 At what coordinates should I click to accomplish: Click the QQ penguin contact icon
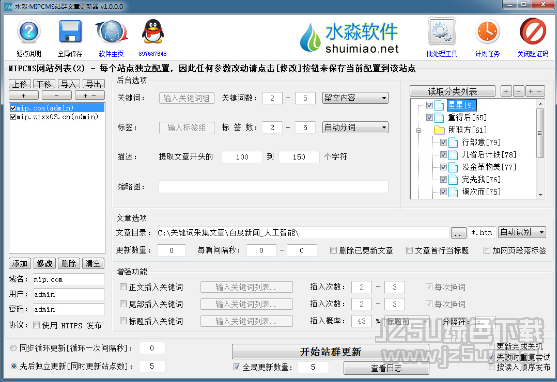(153, 32)
